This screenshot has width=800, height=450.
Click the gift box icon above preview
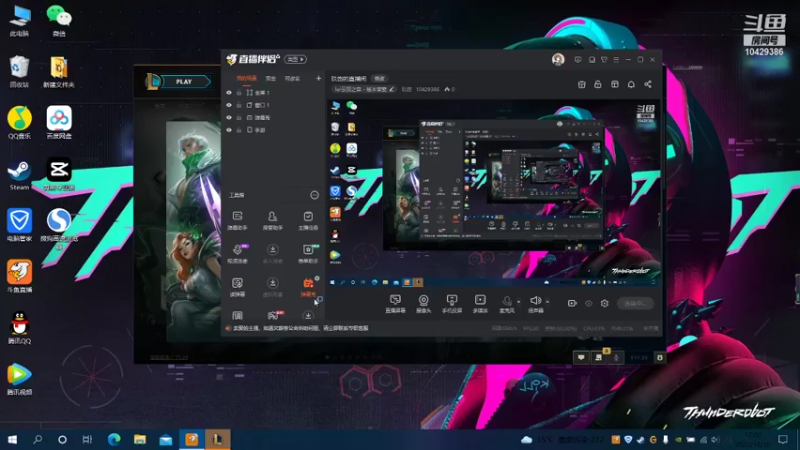click(582, 84)
